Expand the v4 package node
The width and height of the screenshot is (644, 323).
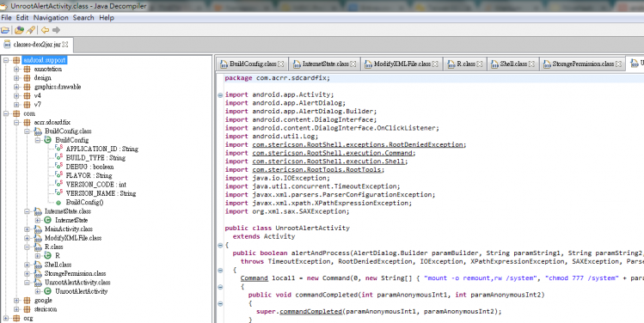point(16,95)
